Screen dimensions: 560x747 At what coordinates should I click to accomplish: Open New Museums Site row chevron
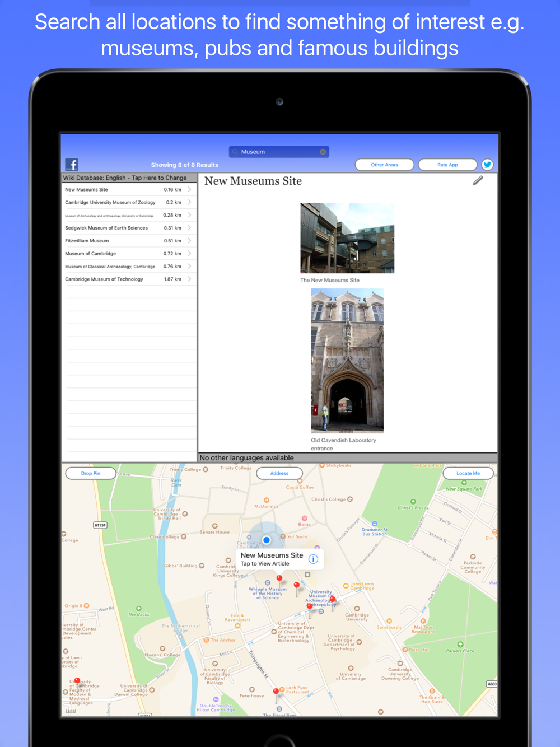pos(190,189)
